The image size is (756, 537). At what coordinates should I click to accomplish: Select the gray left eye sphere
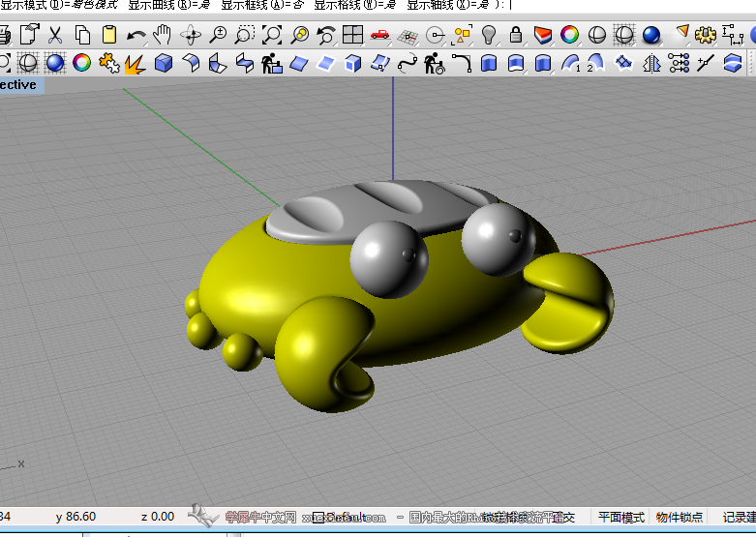pos(388,259)
